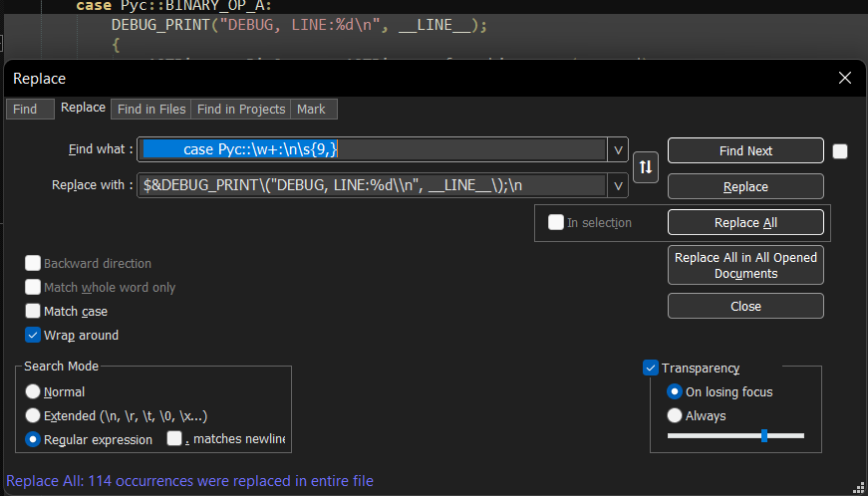Select Extended search mode radio button

point(33,415)
